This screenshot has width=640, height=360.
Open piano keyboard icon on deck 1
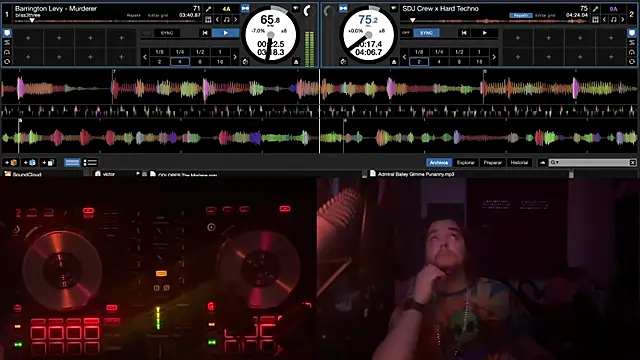208,19
